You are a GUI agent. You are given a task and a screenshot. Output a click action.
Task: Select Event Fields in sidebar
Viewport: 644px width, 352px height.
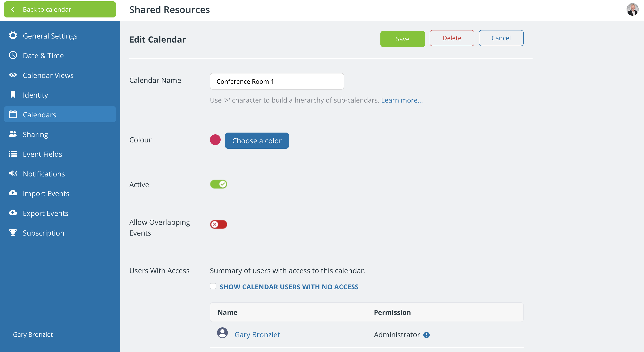(60, 154)
